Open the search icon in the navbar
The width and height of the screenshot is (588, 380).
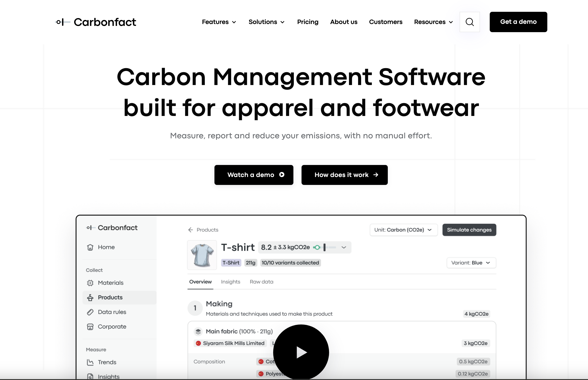pyautogui.click(x=470, y=22)
